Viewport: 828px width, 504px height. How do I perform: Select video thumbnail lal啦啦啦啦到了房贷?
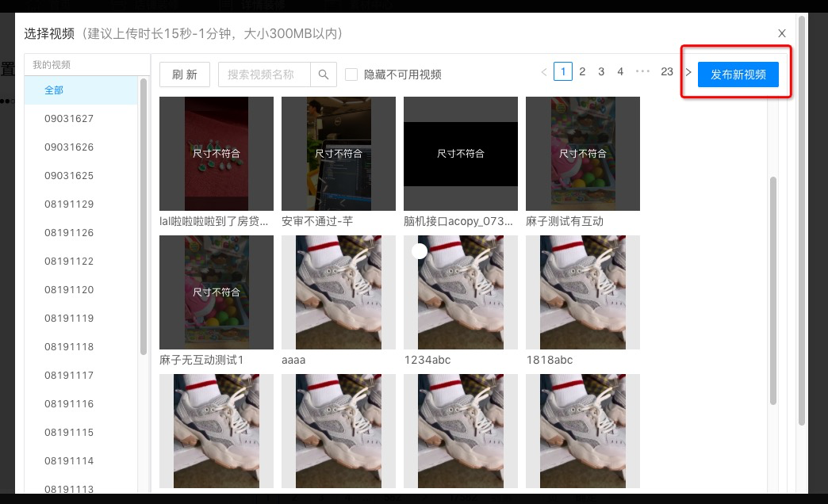pos(217,154)
